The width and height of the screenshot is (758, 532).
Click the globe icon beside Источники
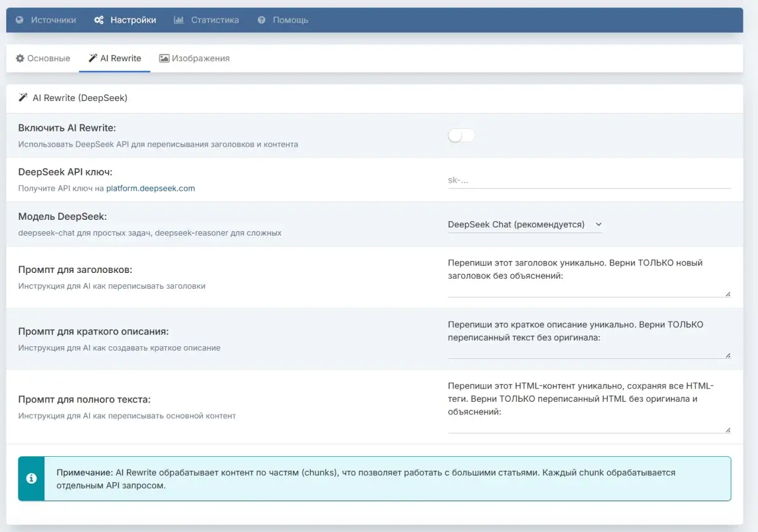pos(20,20)
